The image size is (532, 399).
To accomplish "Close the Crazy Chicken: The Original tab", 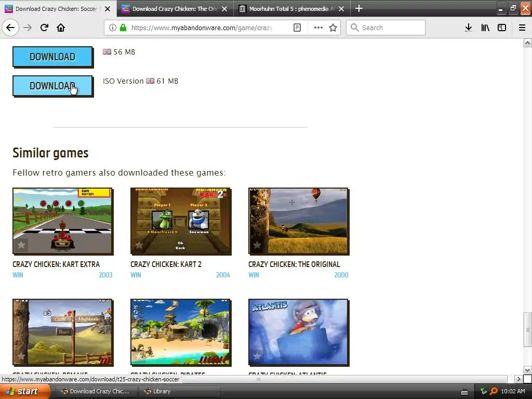I will click(x=224, y=9).
